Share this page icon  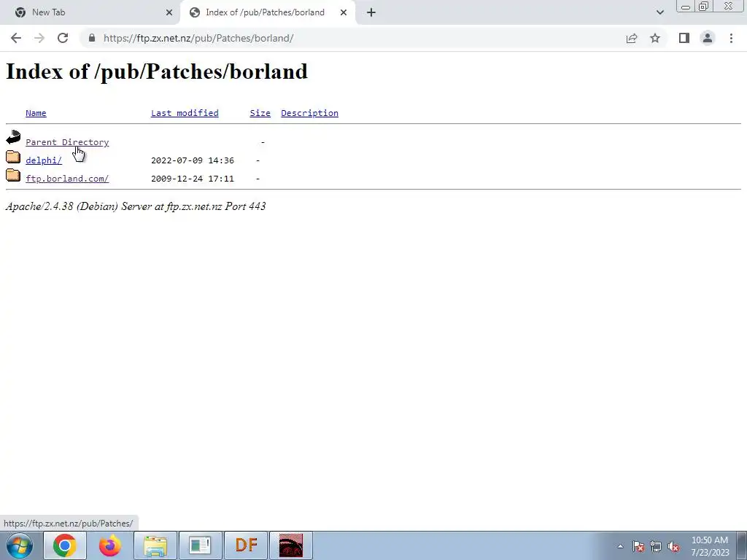point(632,38)
